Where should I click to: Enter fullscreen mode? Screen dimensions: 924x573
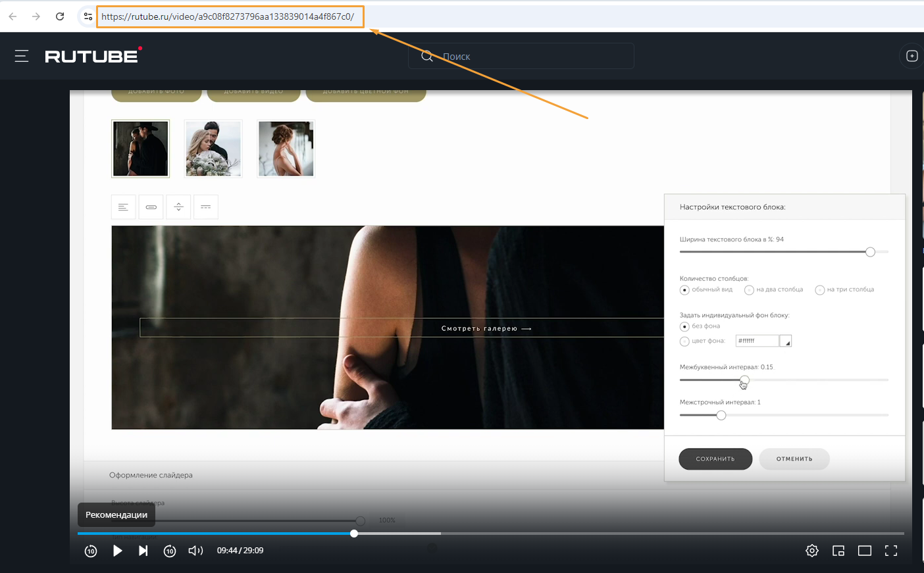click(891, 551)
